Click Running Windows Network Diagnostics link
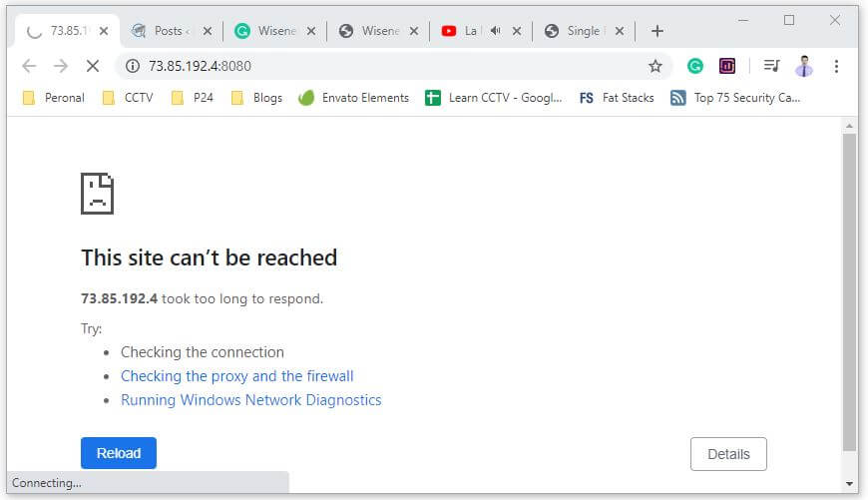 click(250, 400)
